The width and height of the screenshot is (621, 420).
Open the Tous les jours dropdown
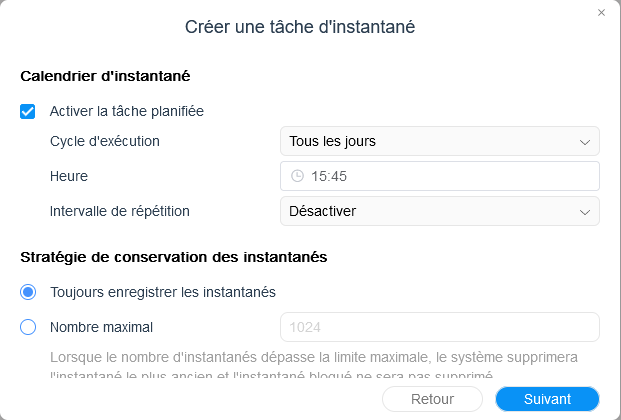(439, 141)
